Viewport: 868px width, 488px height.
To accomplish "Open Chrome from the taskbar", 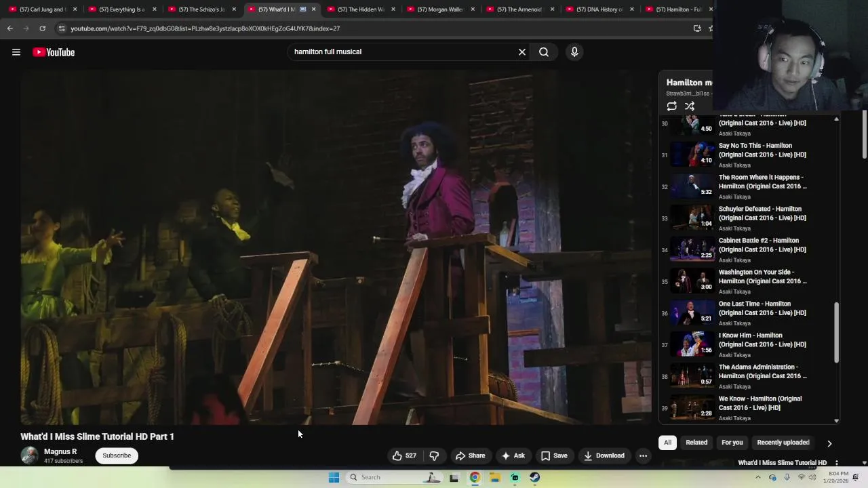I will (x=475, y=477).
